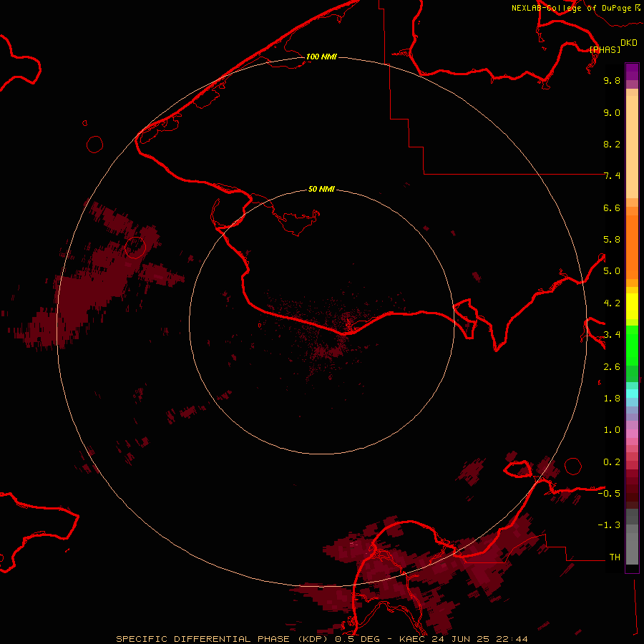Select the [PHAS] label above color bar

(605, 49)
